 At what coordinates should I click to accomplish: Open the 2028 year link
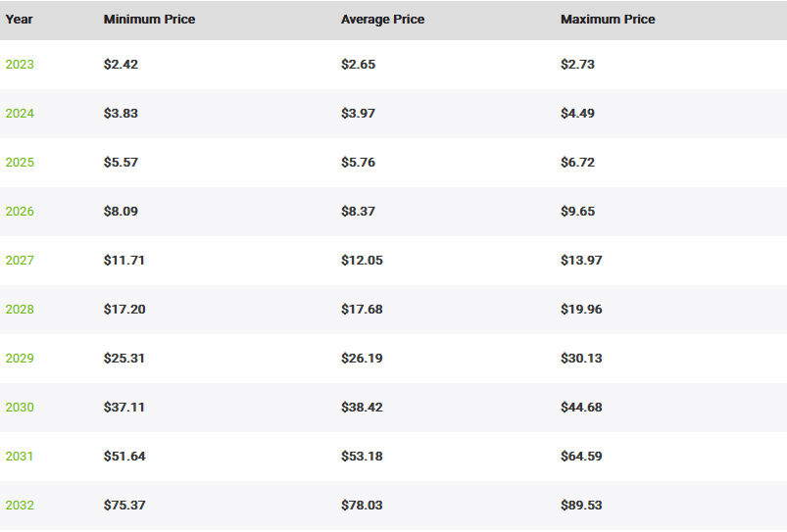point(20,310)
